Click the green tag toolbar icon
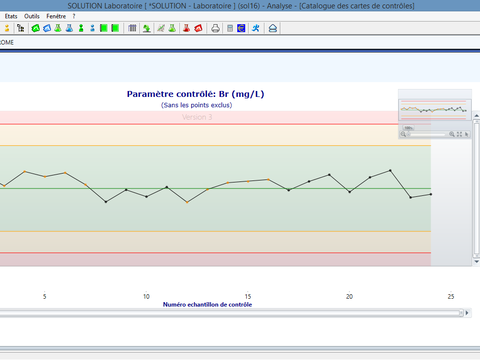 pos(36,28)
